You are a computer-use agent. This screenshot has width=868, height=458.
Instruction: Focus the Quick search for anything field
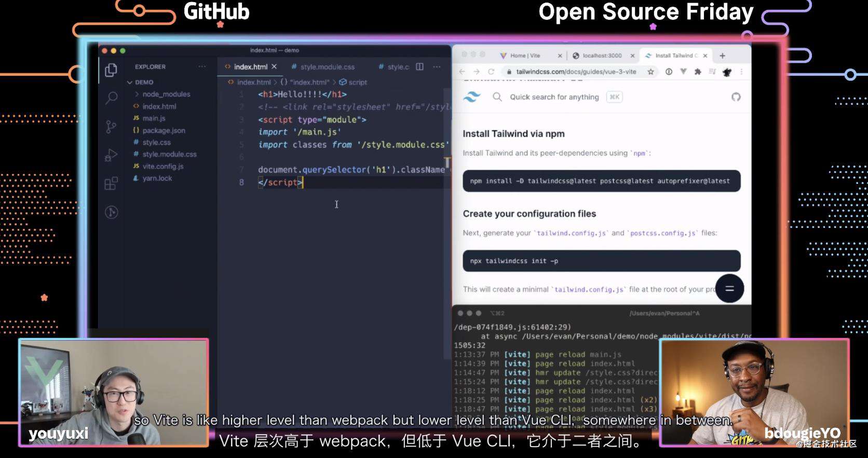click(x=554, y=97)
